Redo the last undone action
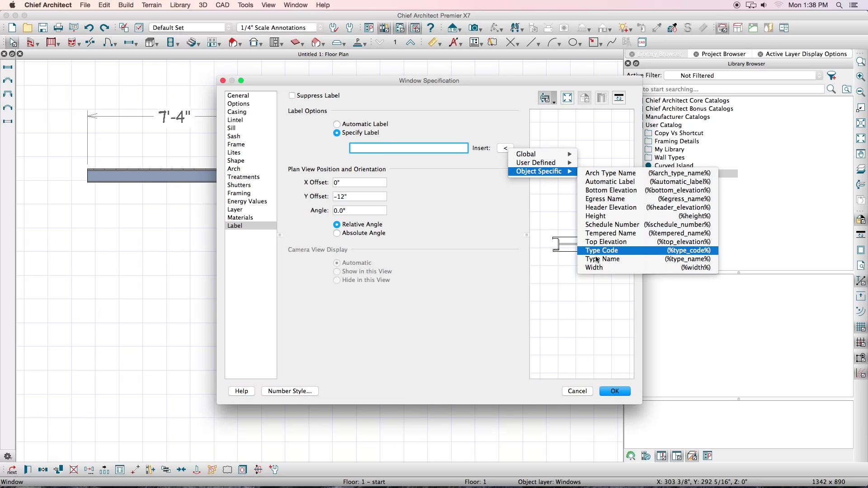868x488 pixels. (104, 28)
